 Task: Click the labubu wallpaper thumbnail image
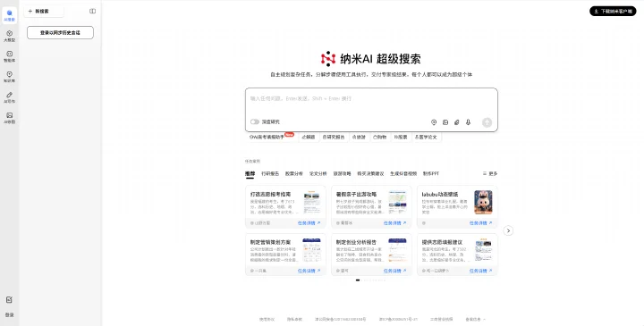(x=483, y=202)
